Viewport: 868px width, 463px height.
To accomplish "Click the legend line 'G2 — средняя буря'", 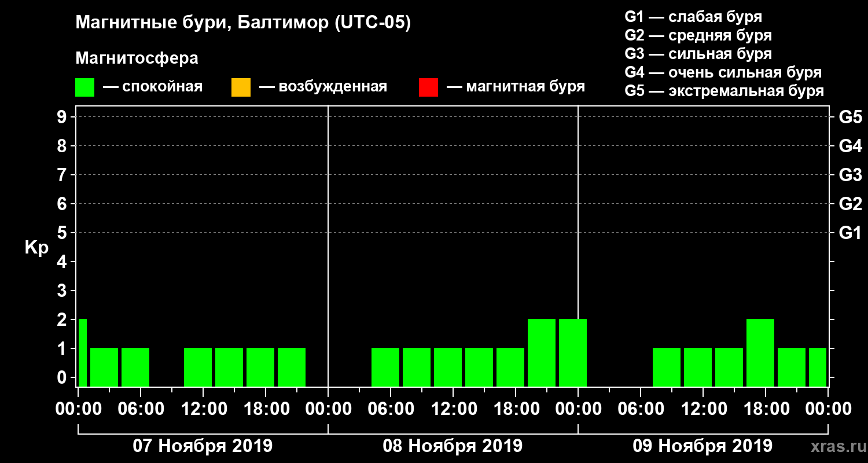I will click(x=698, y=35).
